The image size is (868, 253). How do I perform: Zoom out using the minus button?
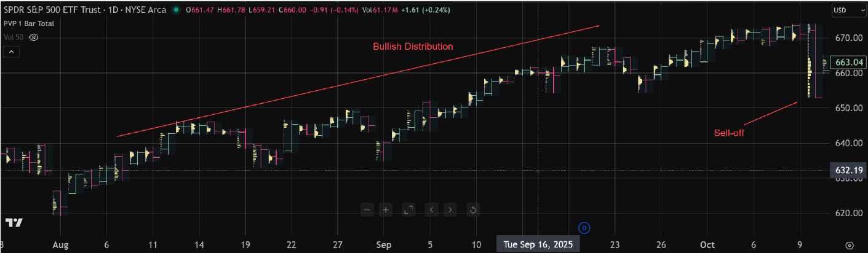point(367,210)
